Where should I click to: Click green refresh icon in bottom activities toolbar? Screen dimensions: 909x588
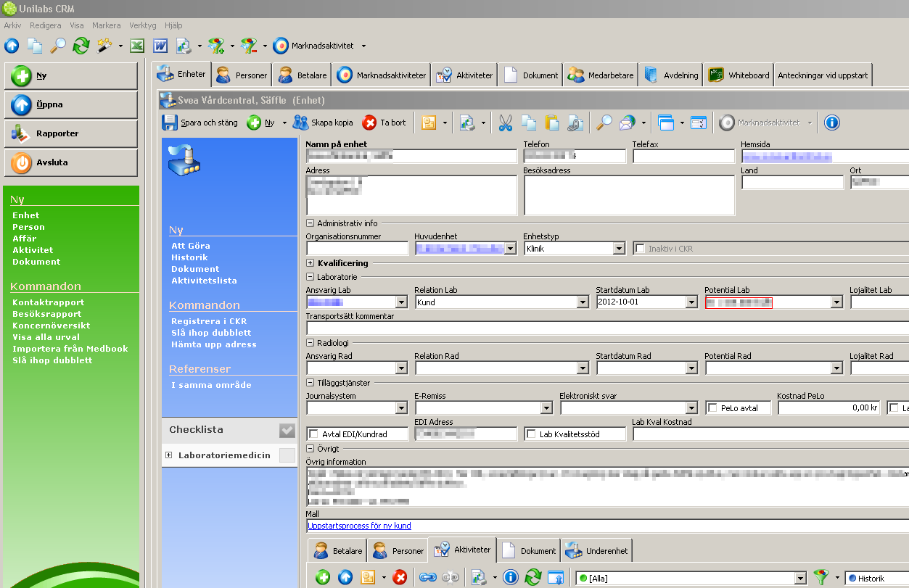(x=533, y=577)
